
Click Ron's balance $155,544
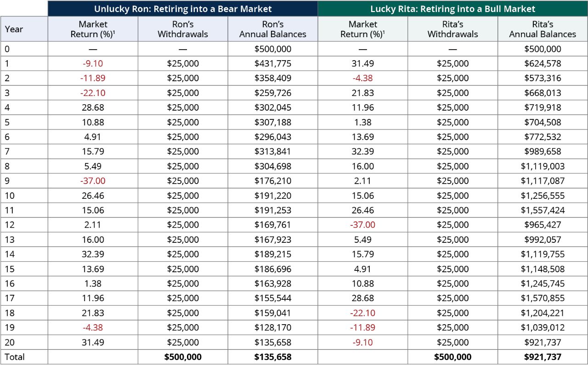point(273,298)
